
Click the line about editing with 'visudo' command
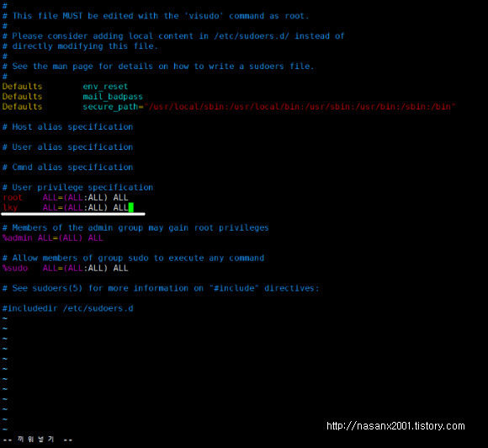[x=156, y=16]
